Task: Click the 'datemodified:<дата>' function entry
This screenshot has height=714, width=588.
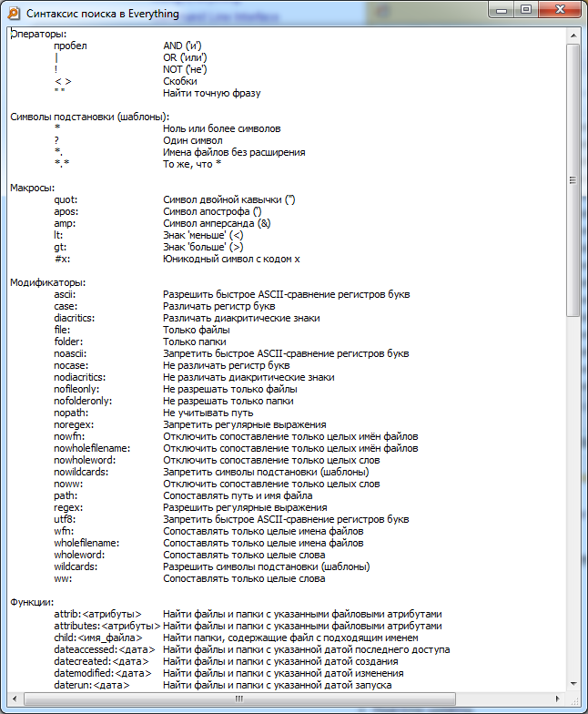Action: point(103,674)
